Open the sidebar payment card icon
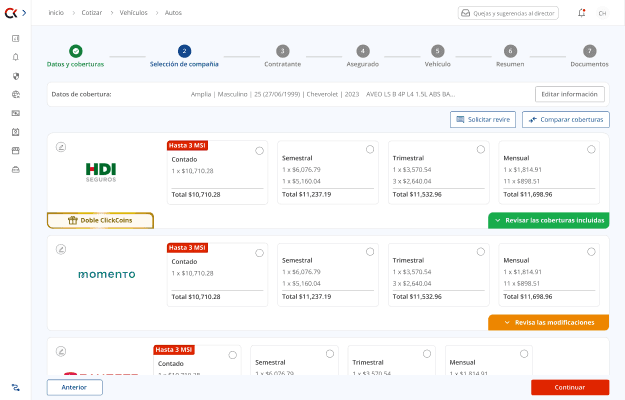 pyautogui.click(x=16, y=113)
